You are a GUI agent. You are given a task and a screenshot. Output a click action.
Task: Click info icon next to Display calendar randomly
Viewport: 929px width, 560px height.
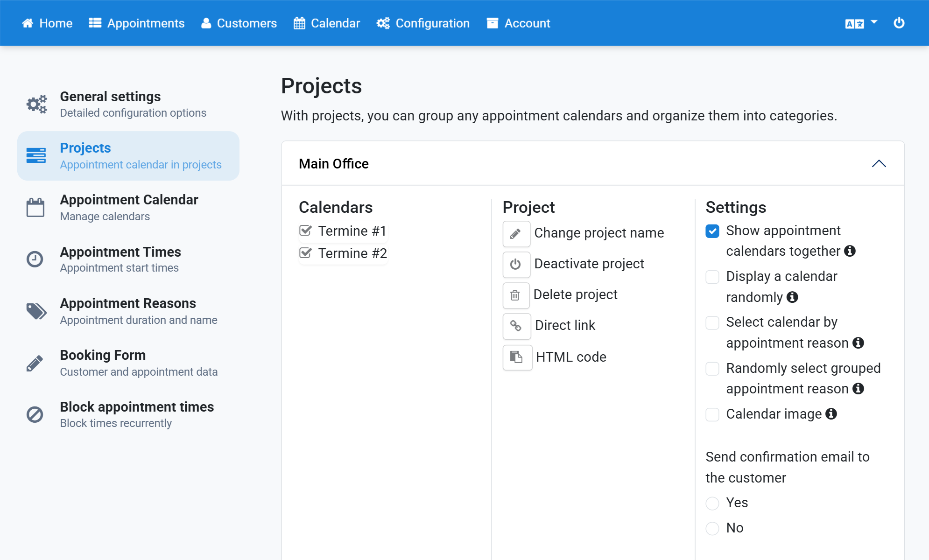tap(792, 297)
